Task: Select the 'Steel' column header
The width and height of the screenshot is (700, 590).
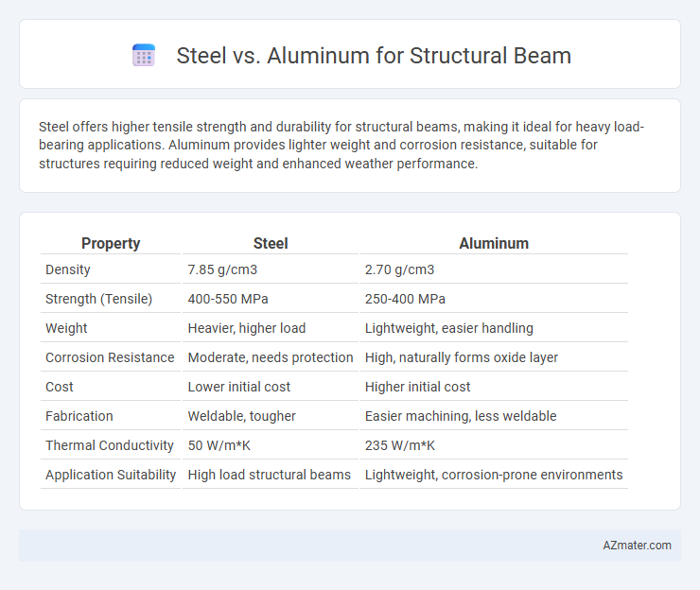Action: [x=271, y=243]
